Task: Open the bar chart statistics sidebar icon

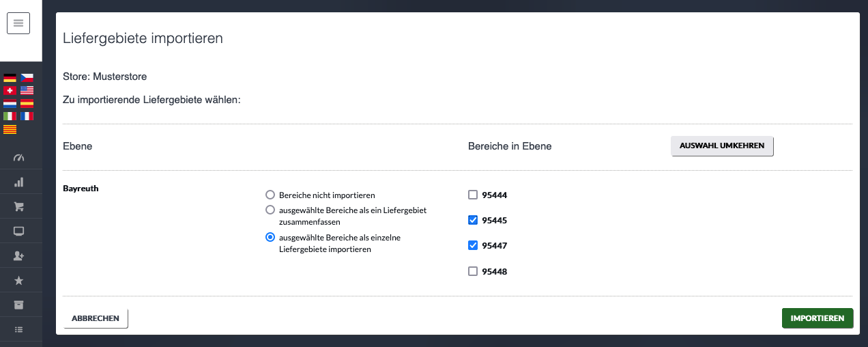Action: pos(19,182)
